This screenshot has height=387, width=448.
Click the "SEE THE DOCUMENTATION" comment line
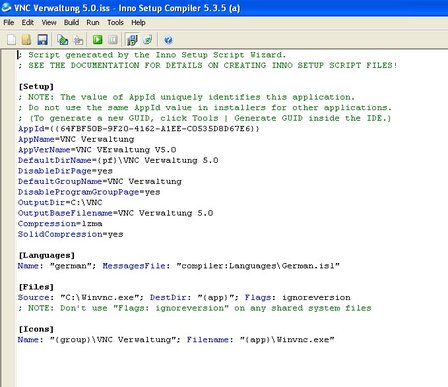tap(208, 65)
